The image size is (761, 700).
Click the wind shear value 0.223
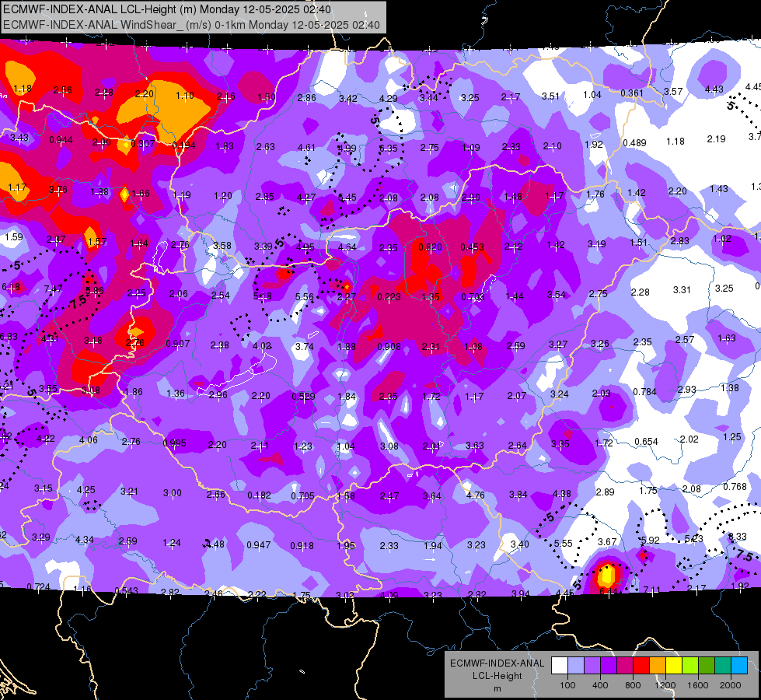[x=389, y=297]
